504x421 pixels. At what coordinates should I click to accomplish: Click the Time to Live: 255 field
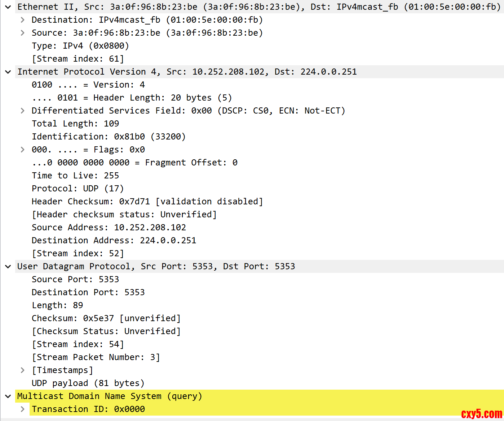(75, 176)
